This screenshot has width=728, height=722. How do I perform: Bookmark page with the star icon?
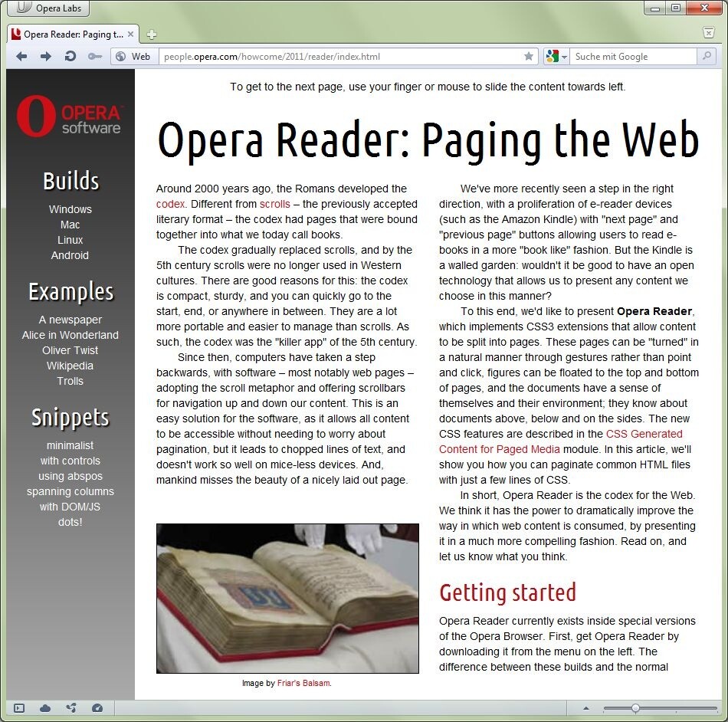528,57
